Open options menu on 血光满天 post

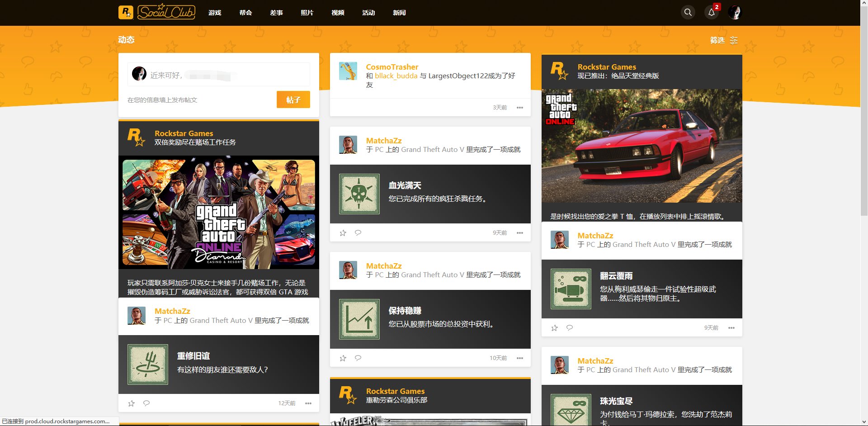[520, 232]
